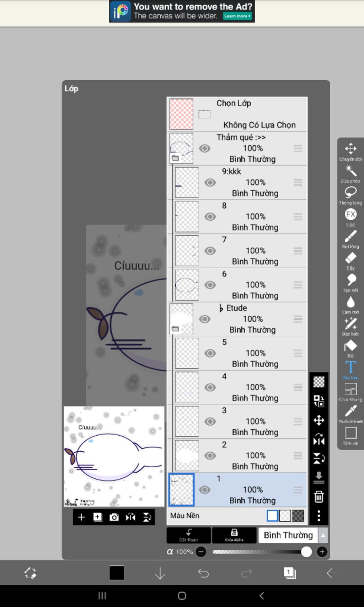
Task: Toggle visibility of layer 1
Action: [x=204, y=490]
